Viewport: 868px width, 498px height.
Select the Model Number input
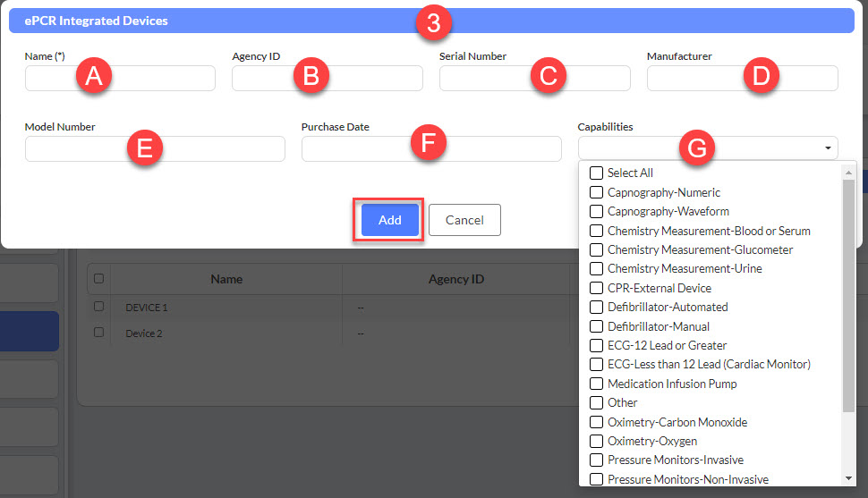click(x=155, y=148)
